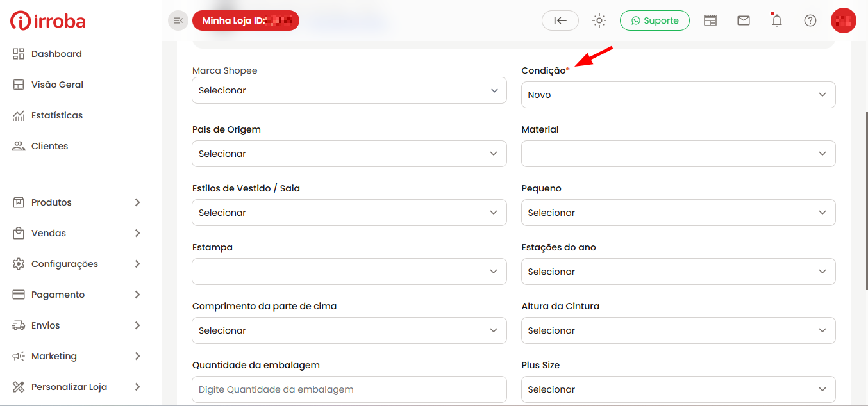Click the collapse-to-left arrow button
868x406 pixels.
(x=560, y=20)
